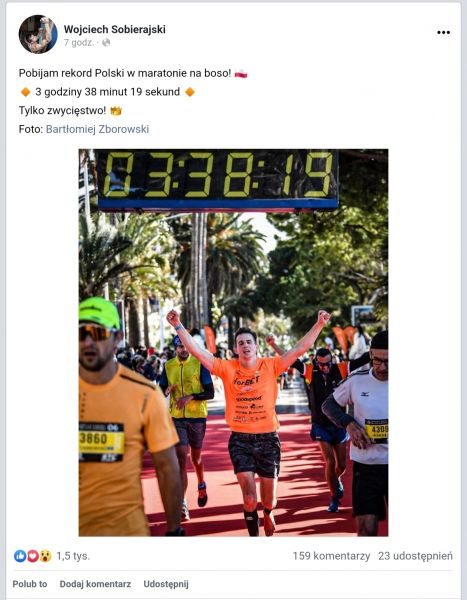This screenshot has height=600, width=467.
Task: Open the "159 komentarzy" comments list
Action: tap(331, 556)
